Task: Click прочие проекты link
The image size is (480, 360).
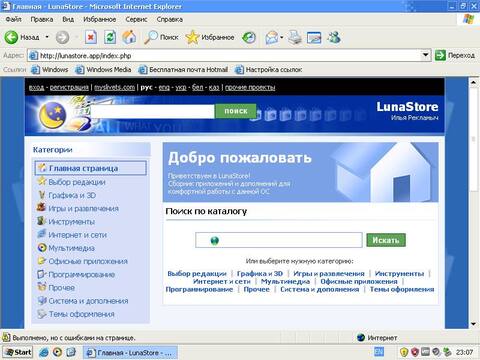Action: (250, 87)
